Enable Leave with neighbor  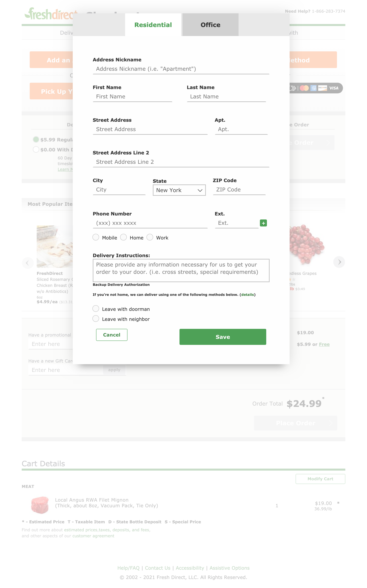coord(96,319)
